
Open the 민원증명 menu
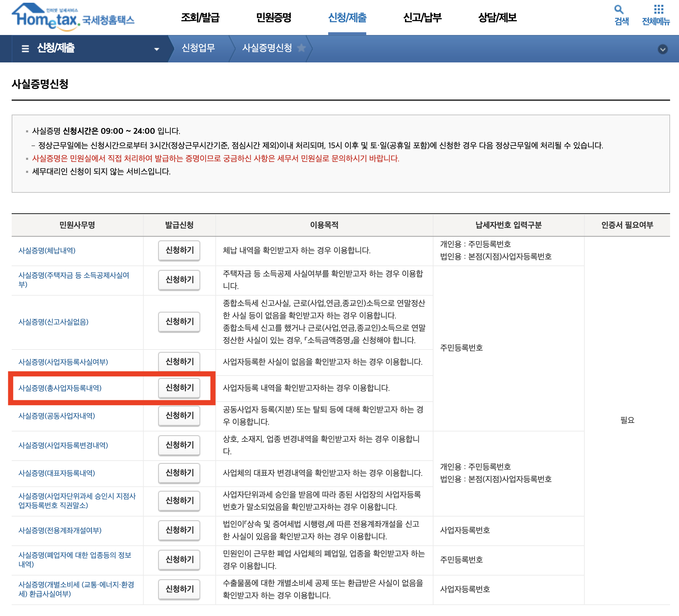coord(274,17)
